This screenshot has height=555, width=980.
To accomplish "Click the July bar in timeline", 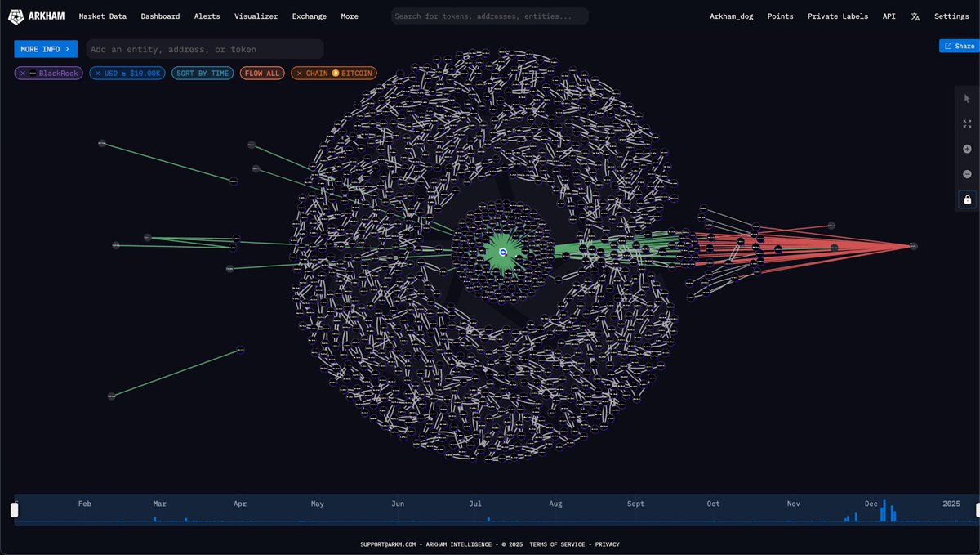I will [x=488, y=519].
